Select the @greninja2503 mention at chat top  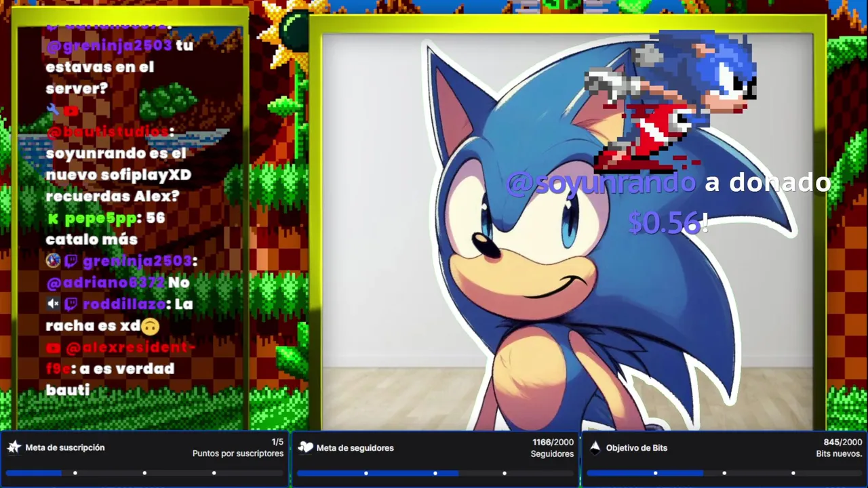pyautogui.click(x=109, y=45)
